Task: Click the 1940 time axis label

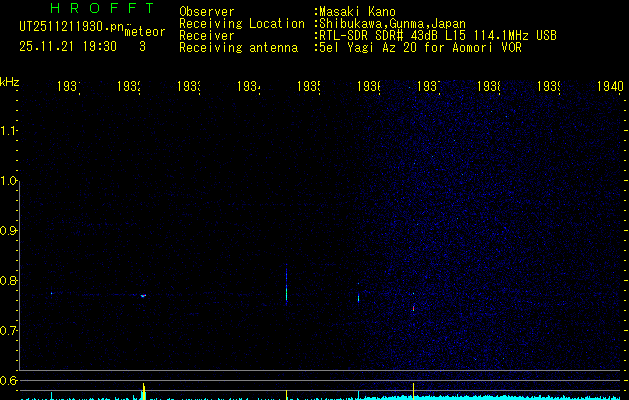Action: coord(610,86)
